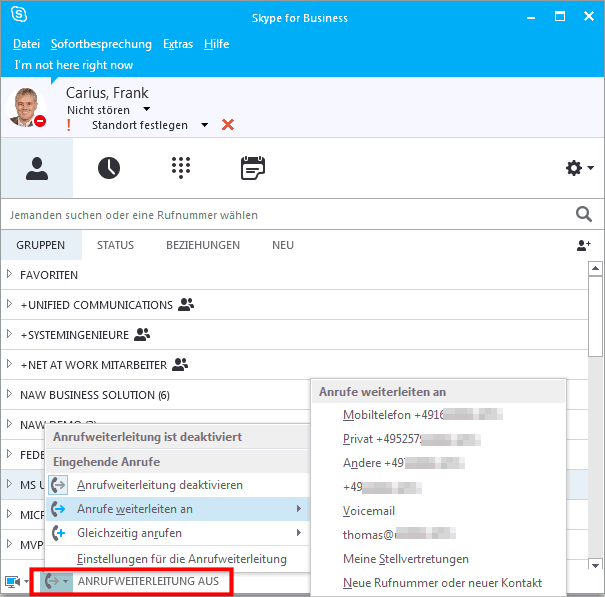
Task: Open Einstellungen für die Anrufweiterleitung
Action: coord(178,559)
